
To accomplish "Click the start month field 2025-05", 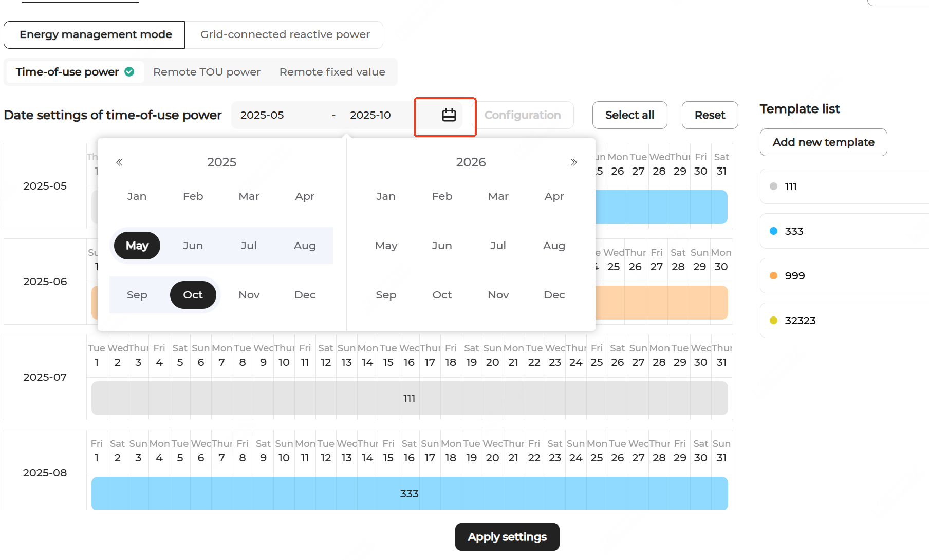I will pyautogui.click(x=262, y=115).
